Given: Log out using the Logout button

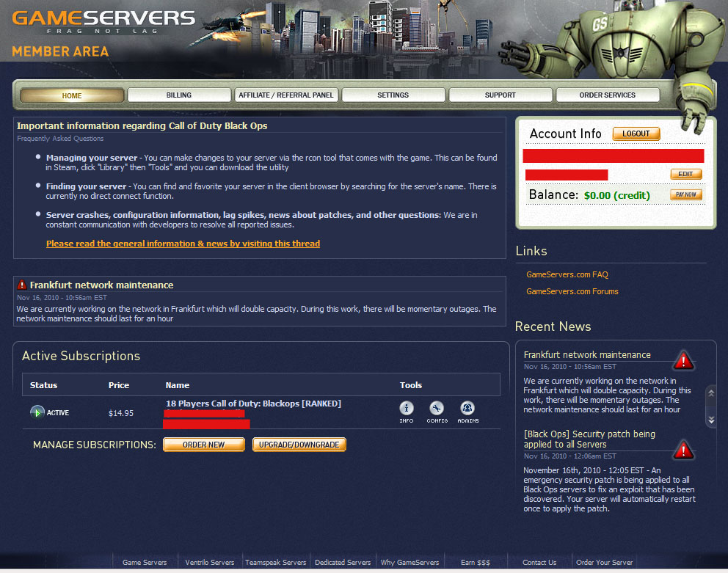Looking at the screenshot, I should click(636, 134).
